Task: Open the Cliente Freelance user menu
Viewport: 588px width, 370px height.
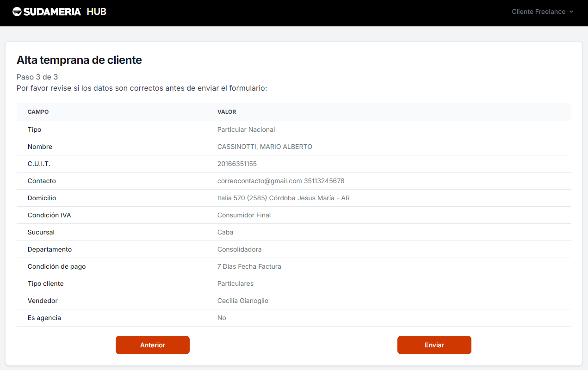Action: click(538, 12)
